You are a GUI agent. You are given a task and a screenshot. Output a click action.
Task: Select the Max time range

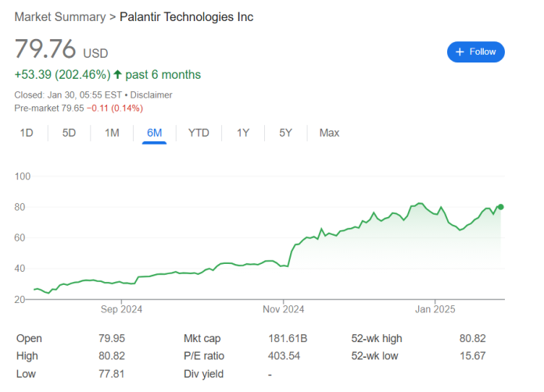(x=329, y=133)
